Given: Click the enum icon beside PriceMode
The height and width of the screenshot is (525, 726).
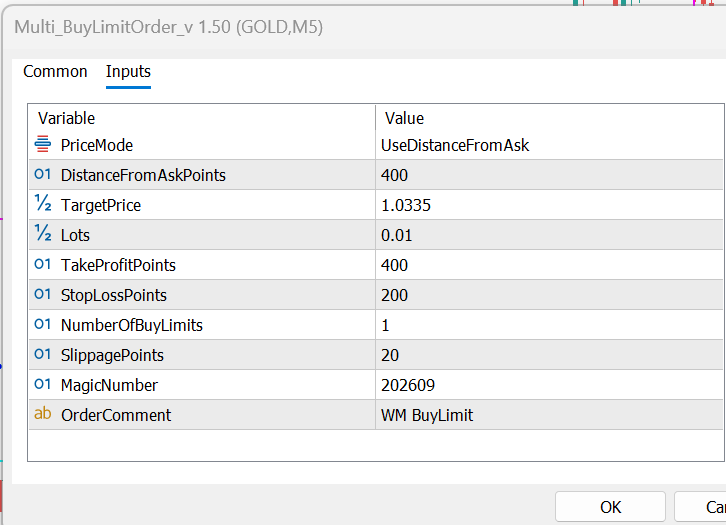Looking at the screenshot, I should tap(43, 144).
